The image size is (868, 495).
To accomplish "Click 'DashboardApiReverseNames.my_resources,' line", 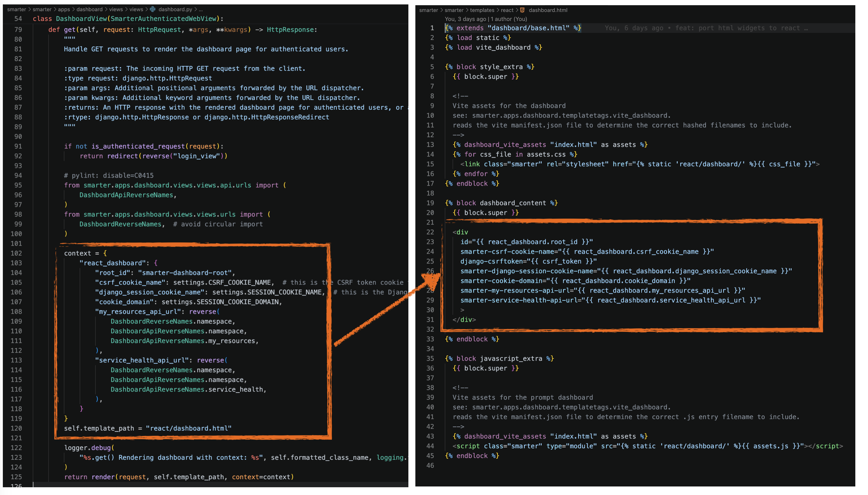I will point(185,341).
